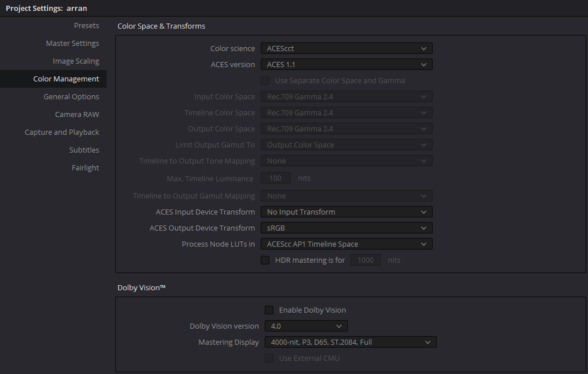Click the Project Settings: arran title

pos(46,8)
